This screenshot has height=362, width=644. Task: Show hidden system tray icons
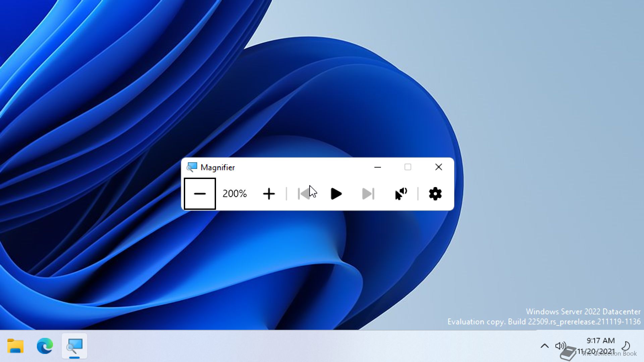tap(545, 346)
